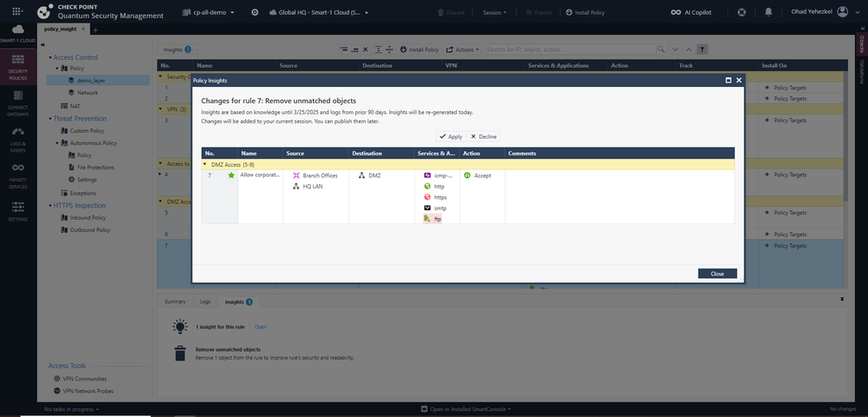Focus the rulebase search field

[571, 50]
